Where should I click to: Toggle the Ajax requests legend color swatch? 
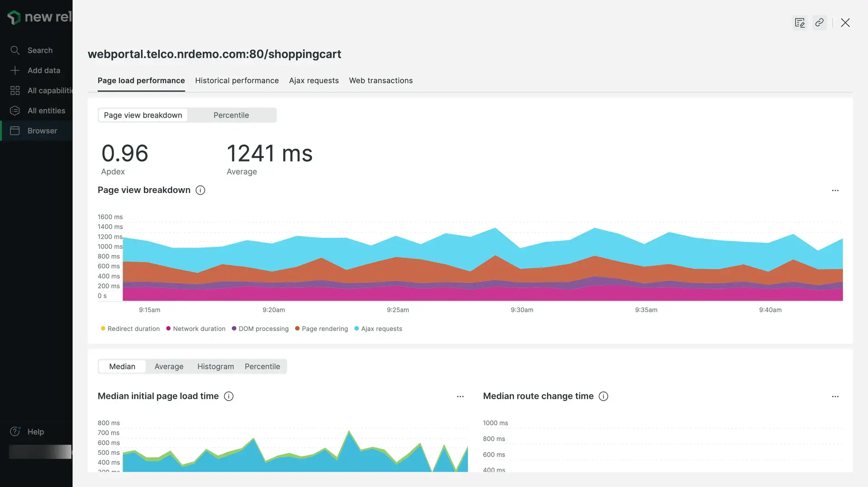point(357,329)
